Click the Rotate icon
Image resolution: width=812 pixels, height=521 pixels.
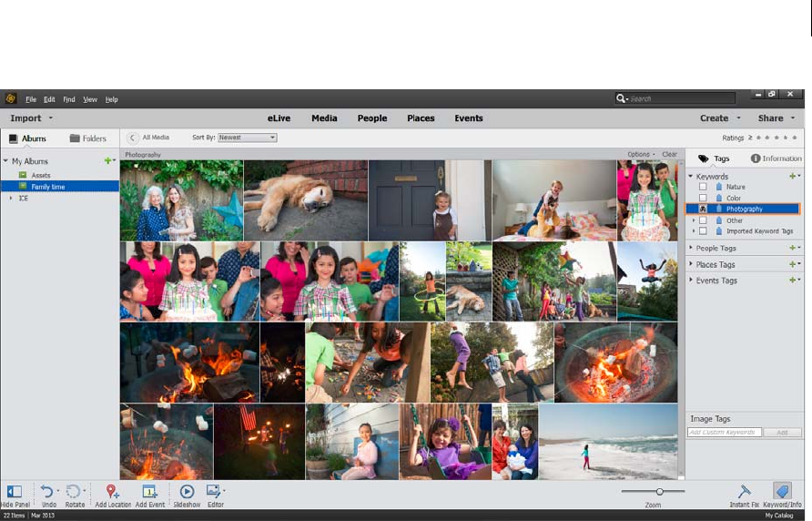coord(74,491)
